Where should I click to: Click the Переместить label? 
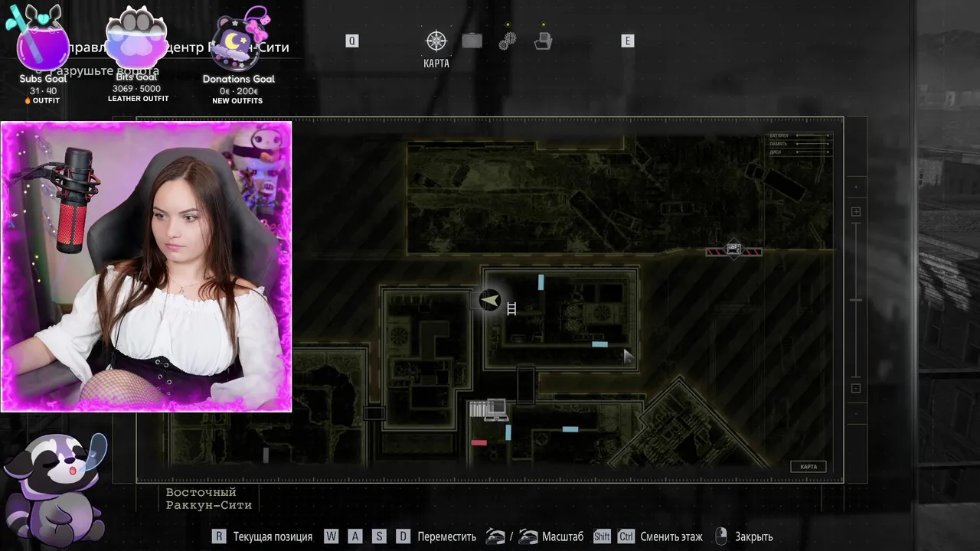tap(447, 537)
